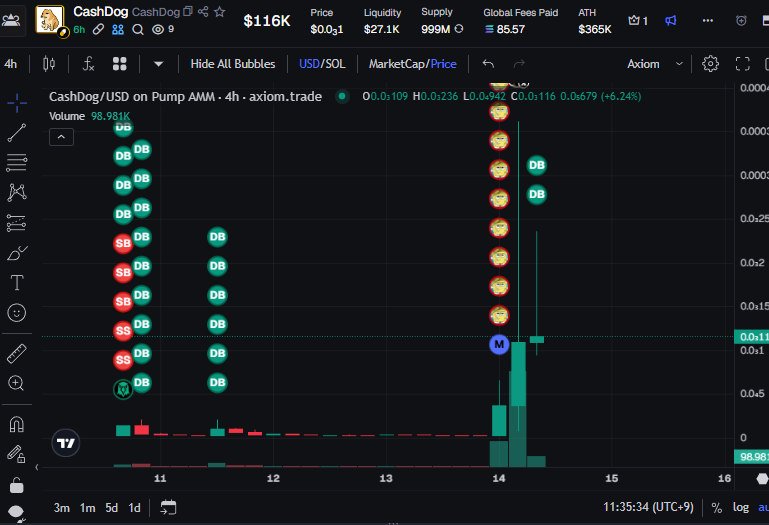Click the Liquidity $27.1K value
Screen dimensions: 769x525
pyautogui.click(x=382, y=29)
